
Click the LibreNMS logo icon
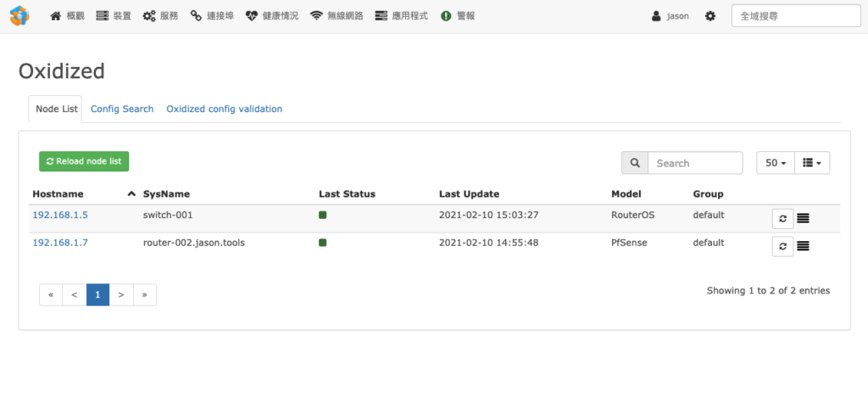click(x=19, y=15)
